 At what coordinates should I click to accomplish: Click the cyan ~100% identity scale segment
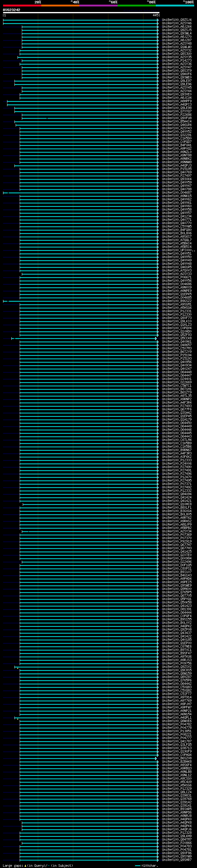pos(175,6)
